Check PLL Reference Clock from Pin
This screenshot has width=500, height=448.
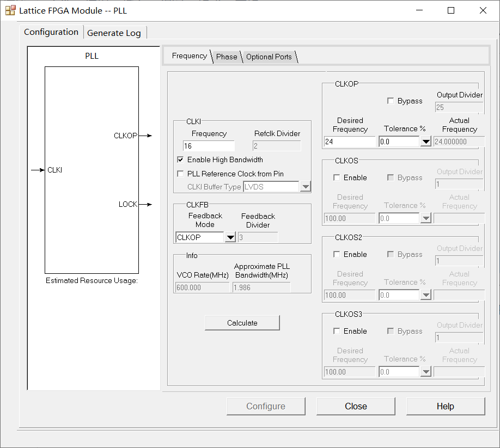coord(180,174)
